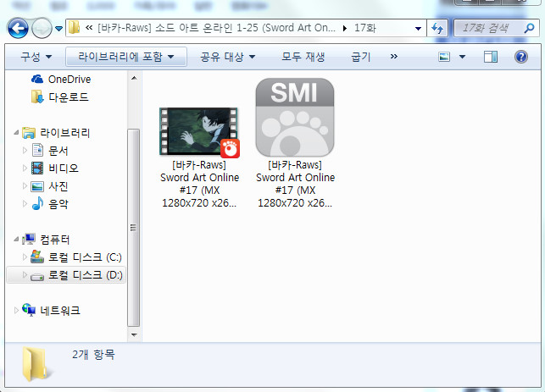Click the magnifier search icon
This screenshot has height=392, width=545.
530,28
